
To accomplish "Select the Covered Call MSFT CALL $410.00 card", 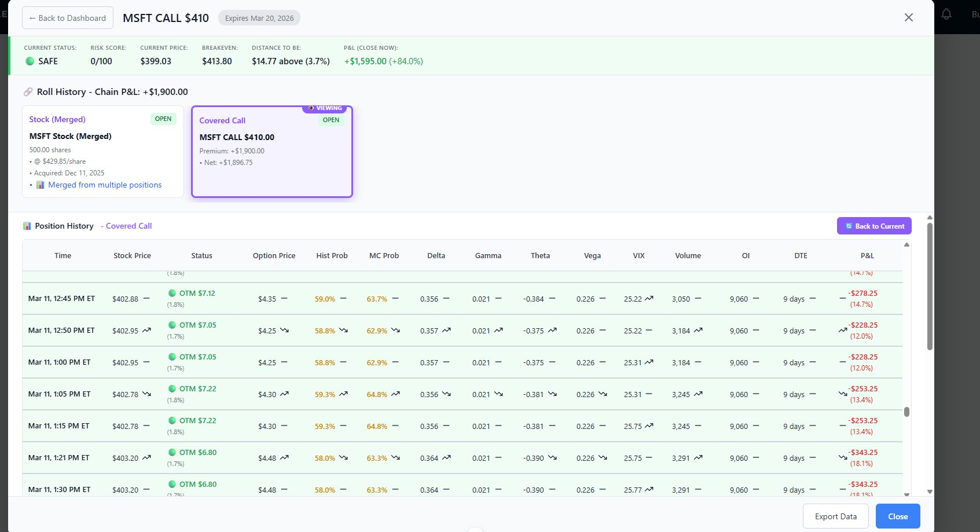I will pos(272,152).
